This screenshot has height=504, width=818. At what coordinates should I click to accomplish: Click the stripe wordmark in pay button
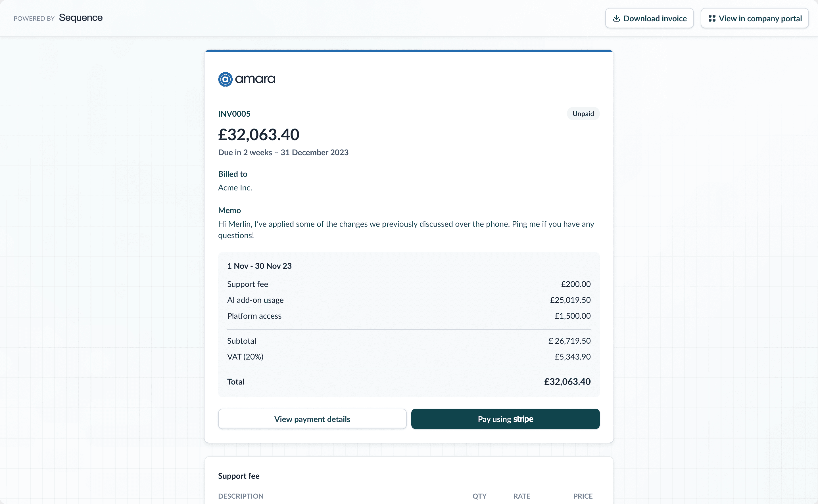(x=523, y=419)
